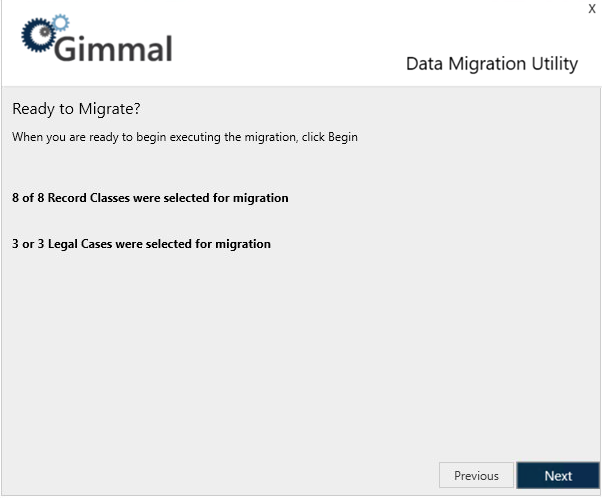The height and width of the screenshot is (500, 602).
Task: Click the "8 of 8" count text
Action: tap(29, 198)
